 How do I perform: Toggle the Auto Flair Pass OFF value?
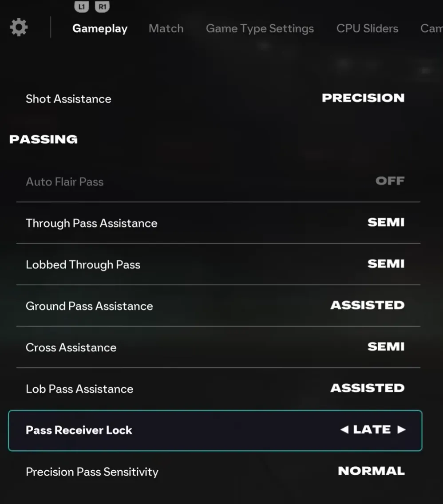click(390, 181)
